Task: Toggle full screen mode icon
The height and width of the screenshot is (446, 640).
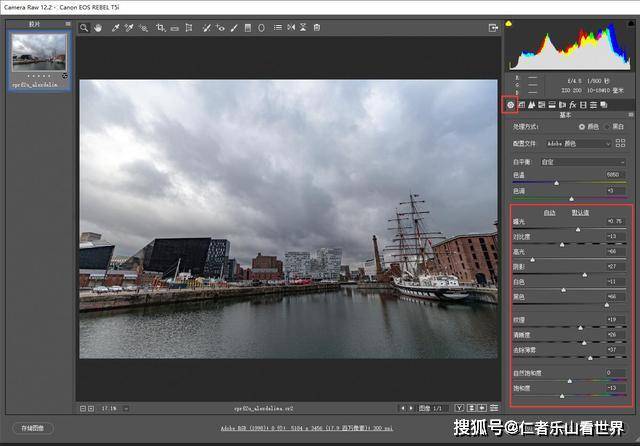Action: [493, 28]
